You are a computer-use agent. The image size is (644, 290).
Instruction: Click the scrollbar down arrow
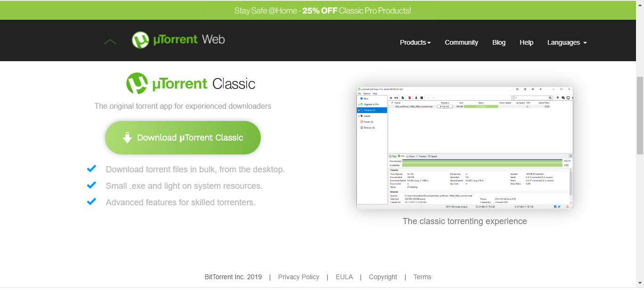(640, 284)
